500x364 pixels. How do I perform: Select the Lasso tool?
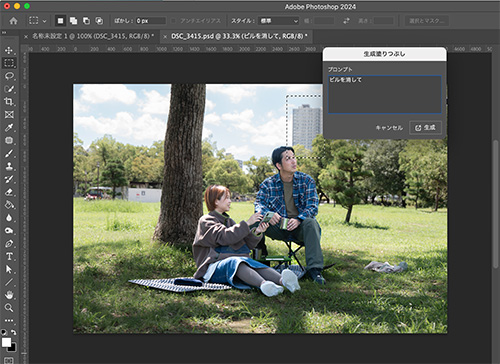tap(9, 76)
